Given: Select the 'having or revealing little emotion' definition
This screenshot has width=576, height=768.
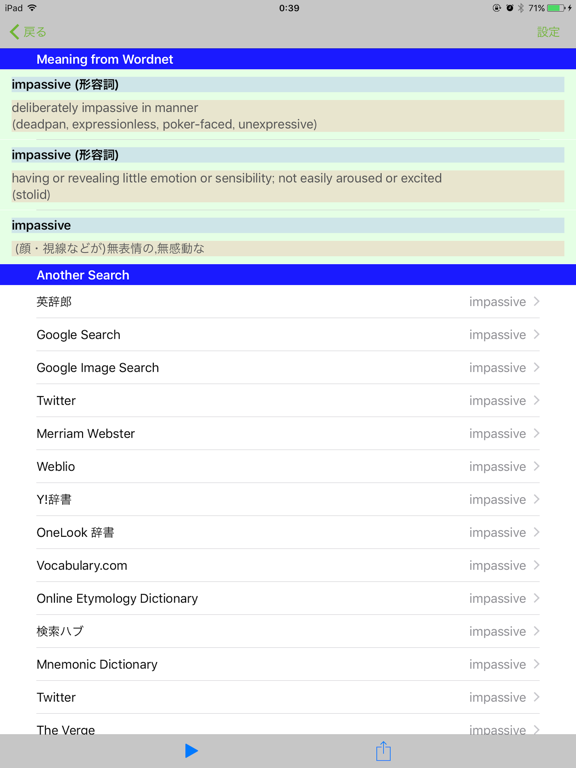Looking at the screenshot, I should pos(288,186).
